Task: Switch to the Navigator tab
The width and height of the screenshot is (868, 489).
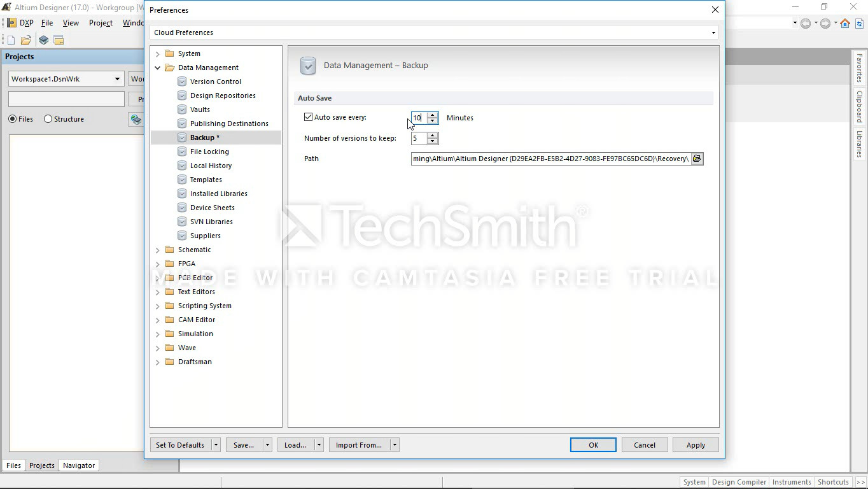Action: 79,465
